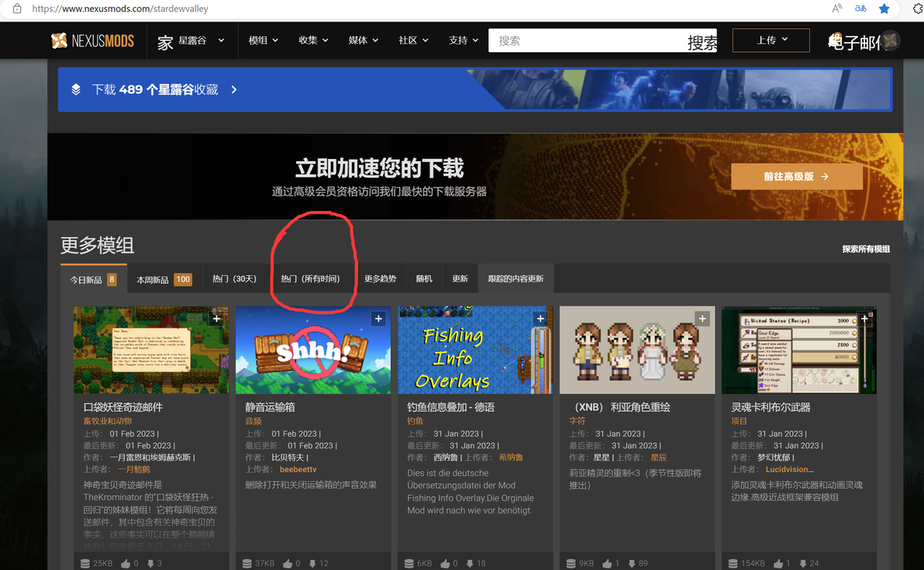
Task: Click plus icon on 利亚角色重绘 thumbnail
Action: [x=702, y=319]
